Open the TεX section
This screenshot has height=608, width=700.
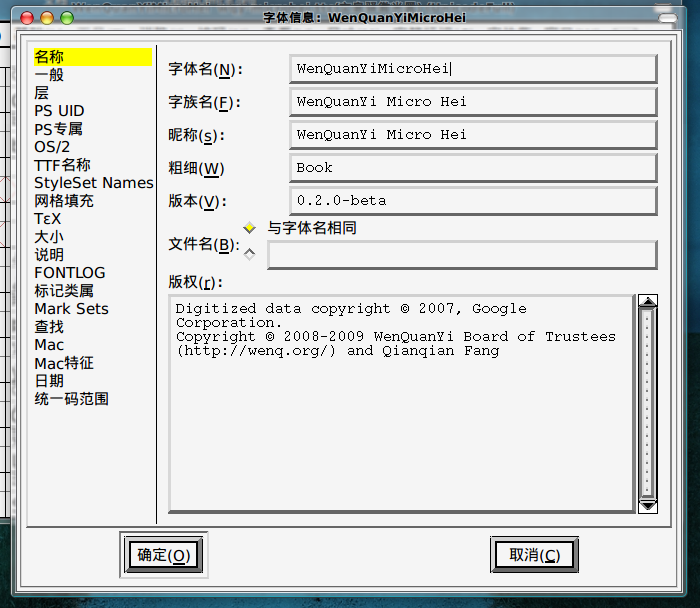[47, 219]
